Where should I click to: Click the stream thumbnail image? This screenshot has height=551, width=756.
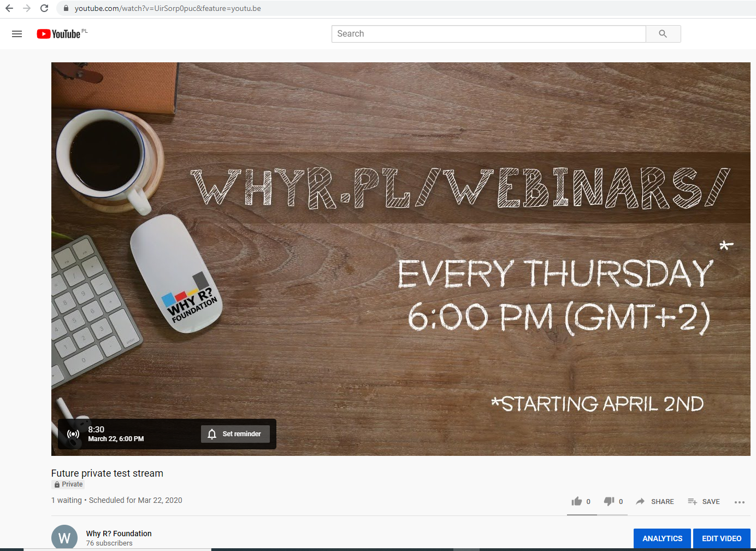click(401, 259)
